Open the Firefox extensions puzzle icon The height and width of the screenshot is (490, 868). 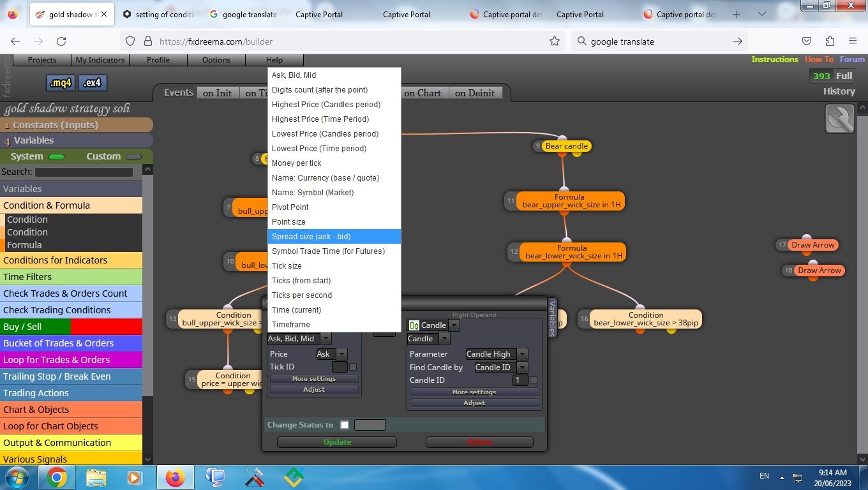coord(830,41)
